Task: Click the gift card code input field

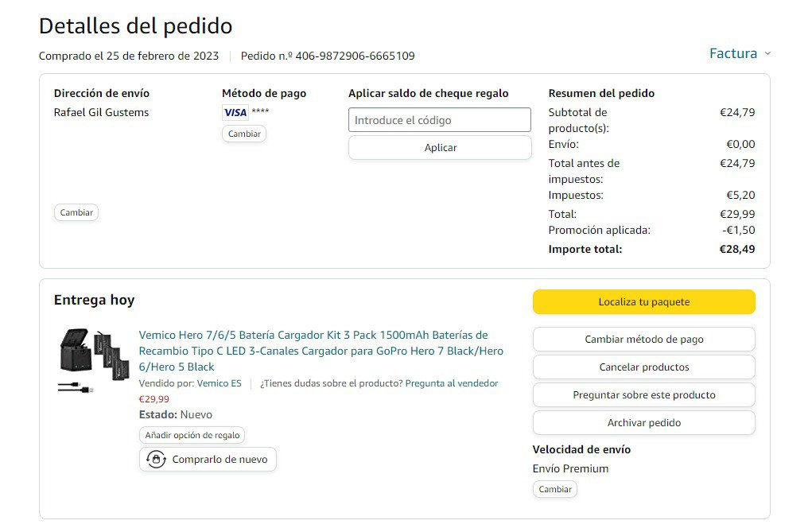Action: tap(439, 120)
